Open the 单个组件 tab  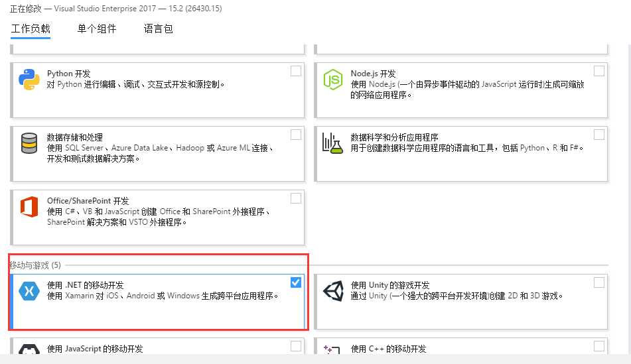(x=97, y=29)
